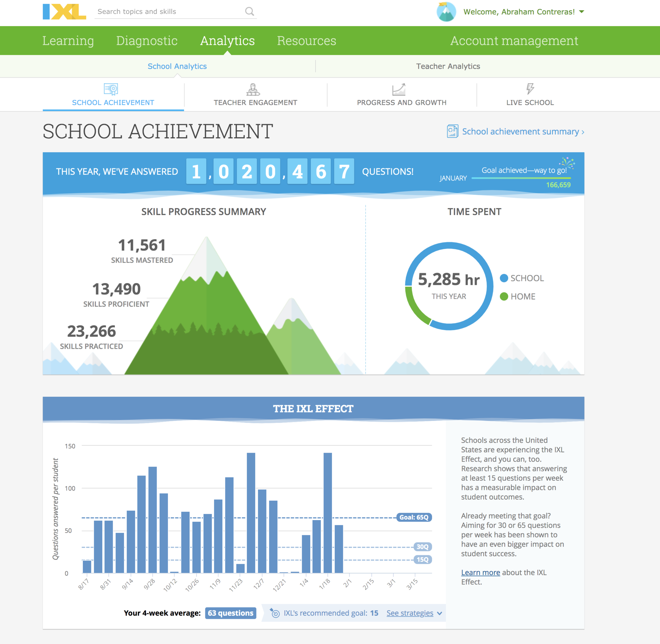Select the 30Q goal marker
660x644 pixels.
coord(422,546)
